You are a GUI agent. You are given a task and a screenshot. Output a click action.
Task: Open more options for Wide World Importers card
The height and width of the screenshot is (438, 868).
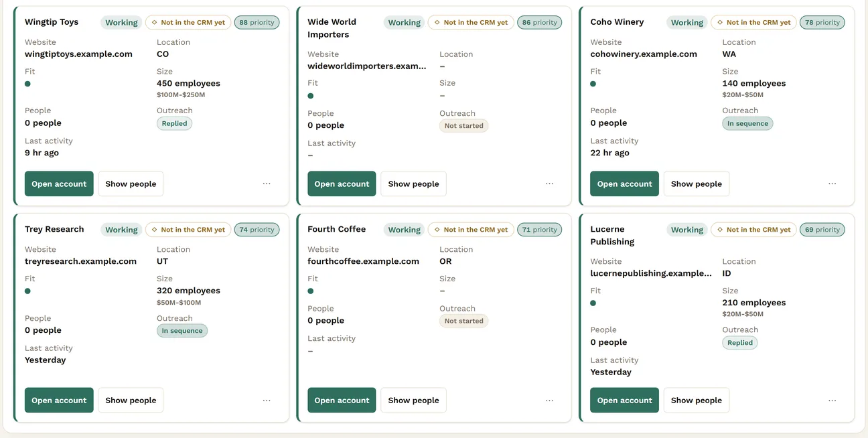(549, 184)
